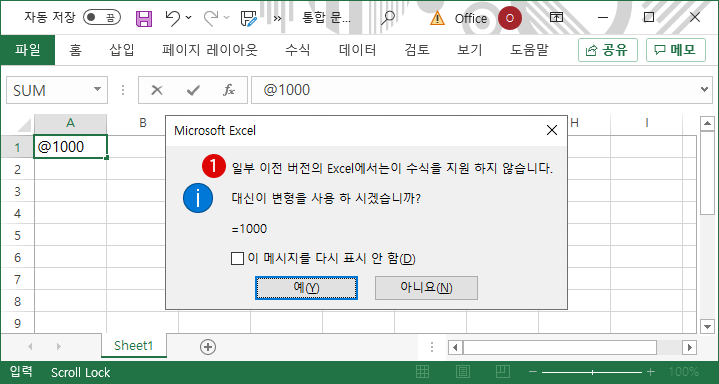
Task: Switch to the 삽입 ribbon tab
Action: click(122, 50)
